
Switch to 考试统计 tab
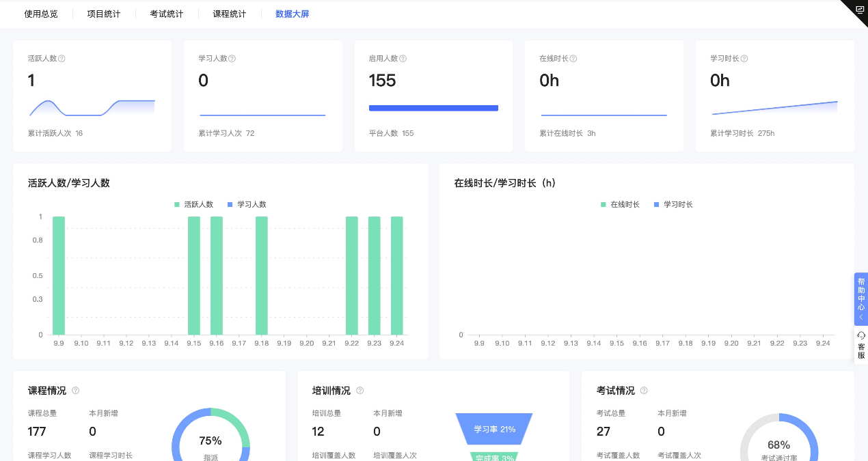[x=167, y=14]
